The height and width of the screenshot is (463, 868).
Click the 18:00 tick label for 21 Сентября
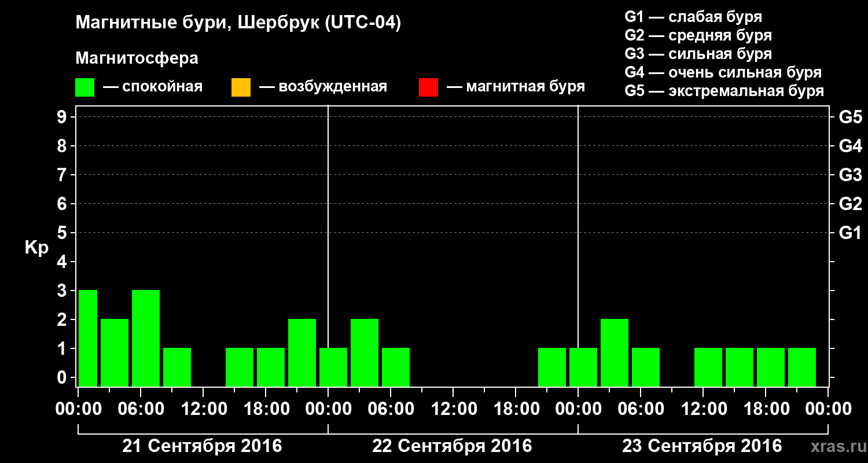[x=266, y=409]
